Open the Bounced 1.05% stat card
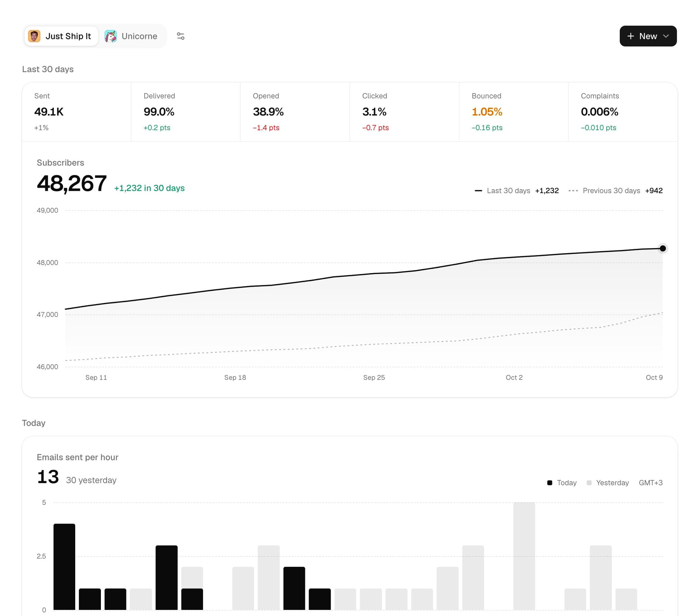This screenshot has width=691, height=616. pos(514,112)
